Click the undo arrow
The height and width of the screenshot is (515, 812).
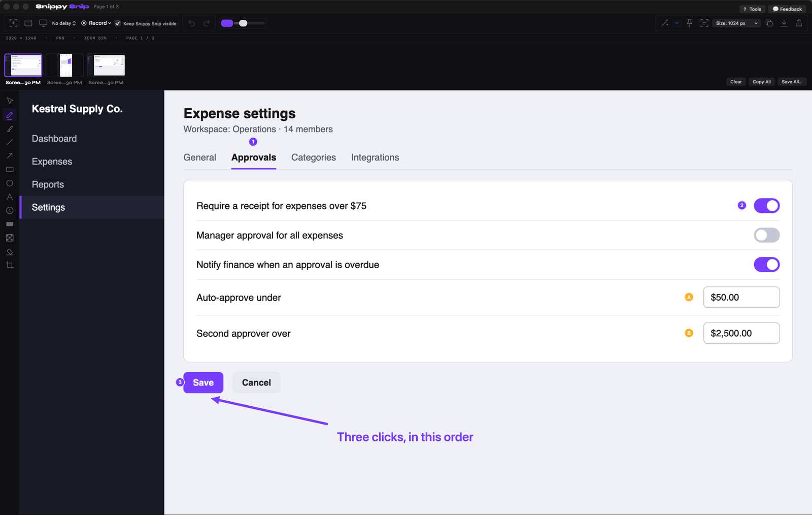click(191, 23)
